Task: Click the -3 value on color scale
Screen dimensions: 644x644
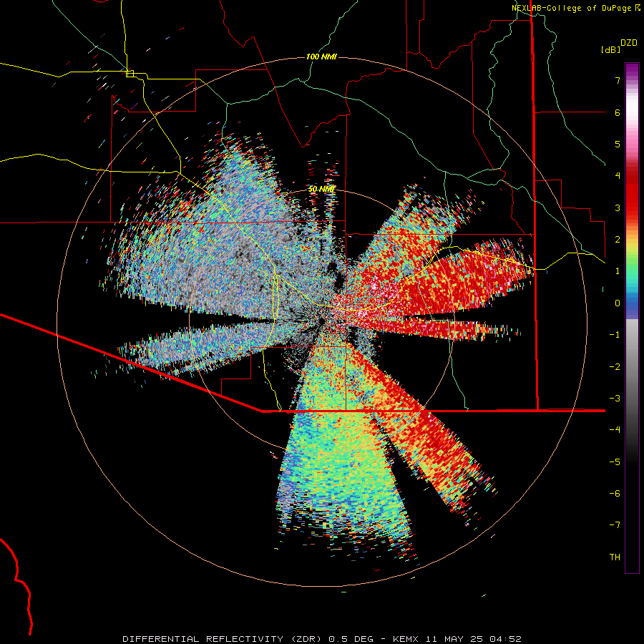Action: (x=615, y=399)
